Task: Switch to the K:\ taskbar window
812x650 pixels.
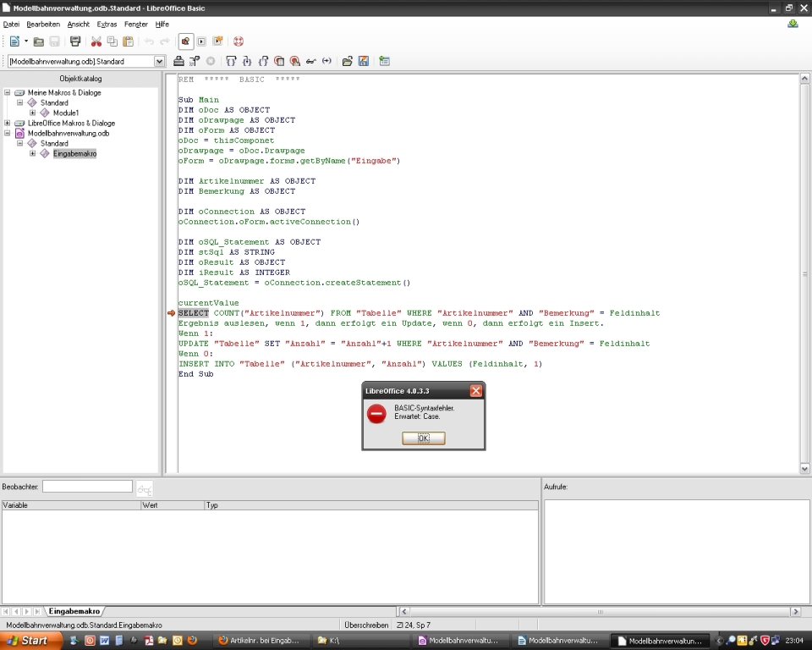Action: [x=363, y=641]
